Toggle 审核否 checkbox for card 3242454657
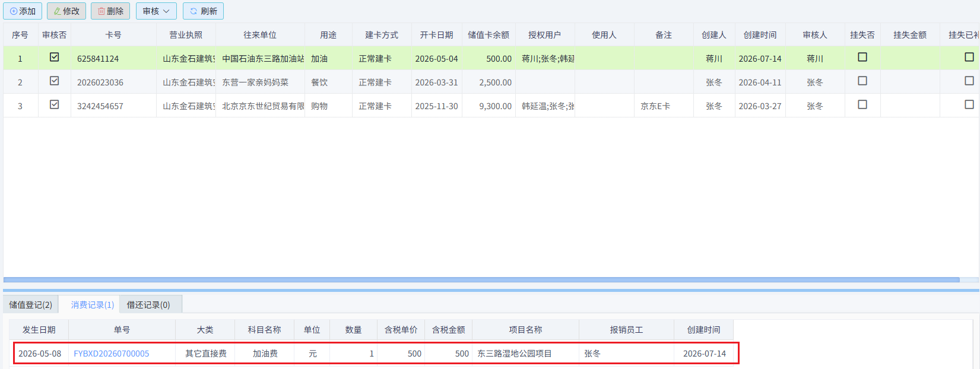This screenshot has height=369, width=980. [x=55, y=104]
